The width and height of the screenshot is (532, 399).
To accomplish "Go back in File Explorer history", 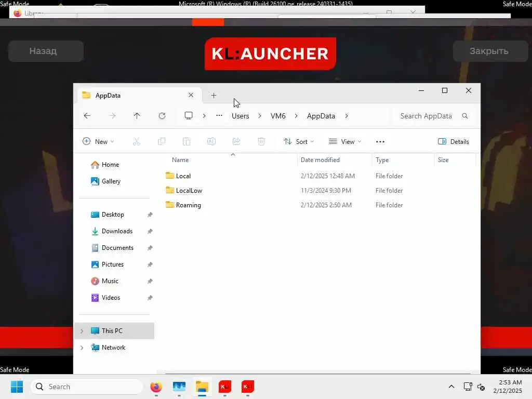I will tap(87, 116).
